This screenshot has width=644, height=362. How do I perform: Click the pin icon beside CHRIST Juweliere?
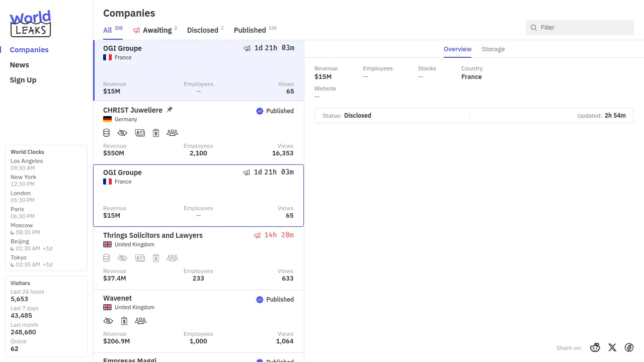coord(170,110)
